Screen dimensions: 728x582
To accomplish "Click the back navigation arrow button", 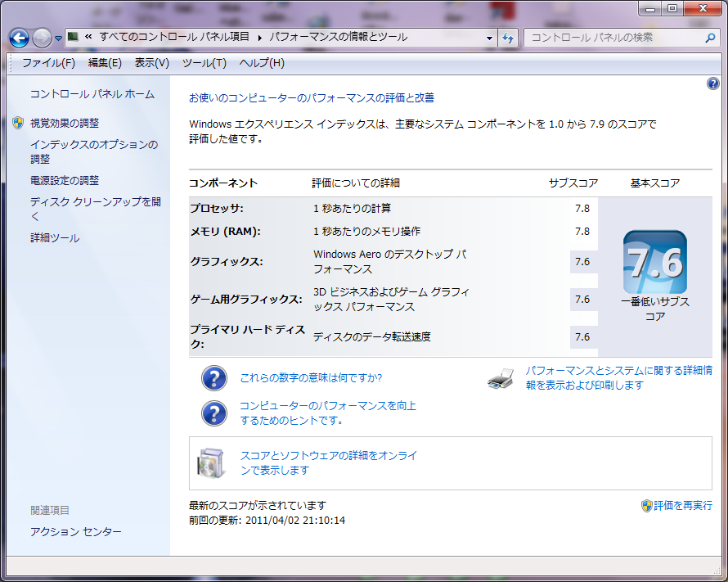I will 20,38.
